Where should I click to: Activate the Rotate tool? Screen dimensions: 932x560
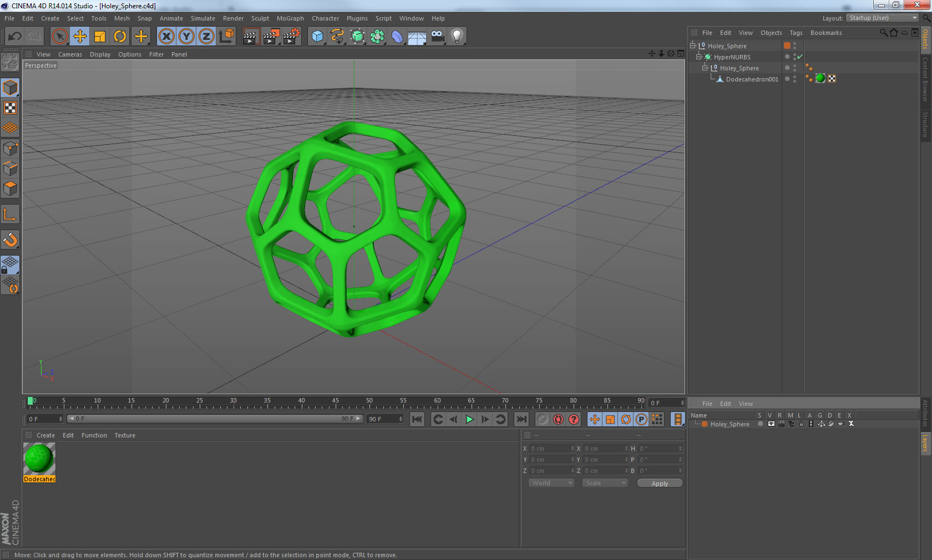click(120, 37)
